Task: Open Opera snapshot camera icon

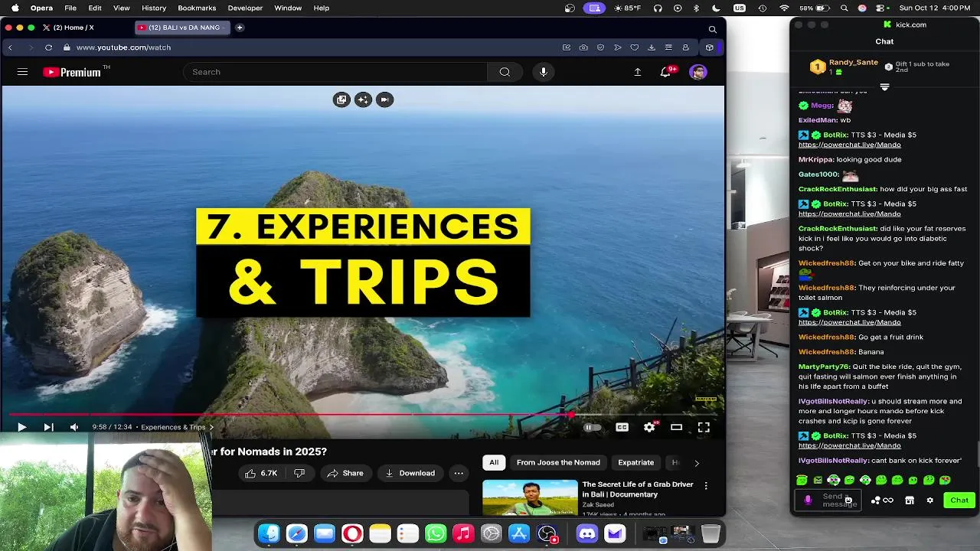Action: [x=583, y=47]
